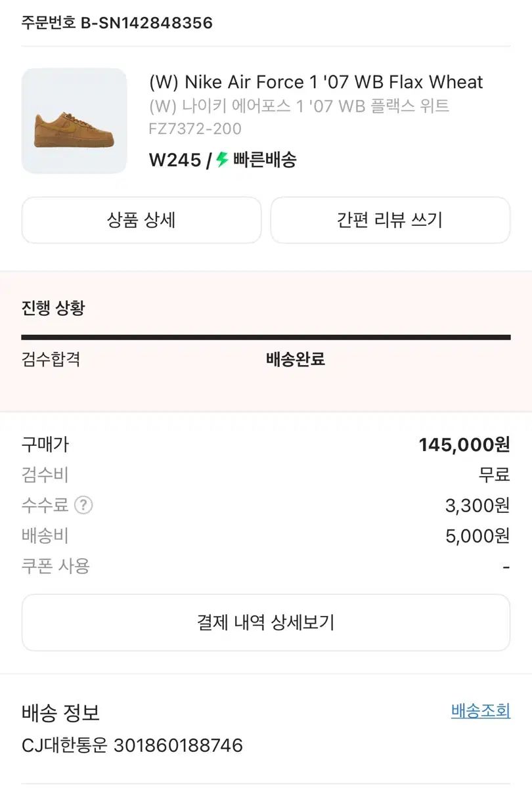532x788 pixels.
Task: Open the Air Force 1 shoe thumbnail
Action: click(x=74, y=121)
